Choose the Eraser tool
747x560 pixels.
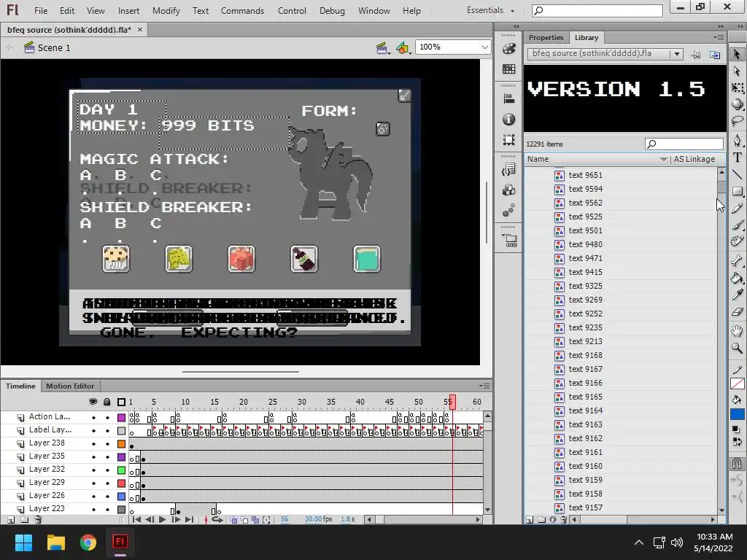(x=737, y=312)
